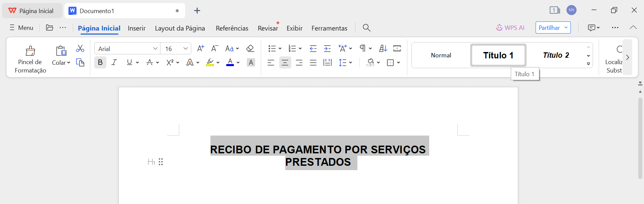Apply paragraph shading fill bucket
Screen dimensions: 644x204
(x=370, y=62)
